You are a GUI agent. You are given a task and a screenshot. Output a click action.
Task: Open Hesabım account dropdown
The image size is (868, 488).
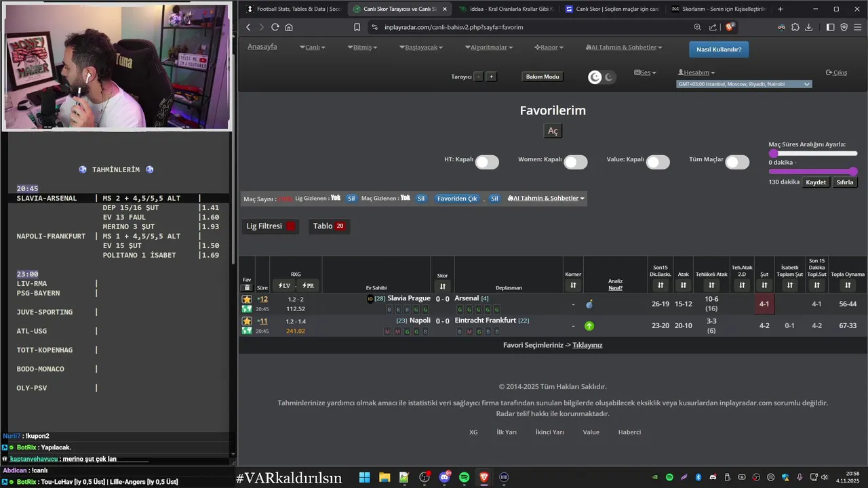(x=696, y=73)
